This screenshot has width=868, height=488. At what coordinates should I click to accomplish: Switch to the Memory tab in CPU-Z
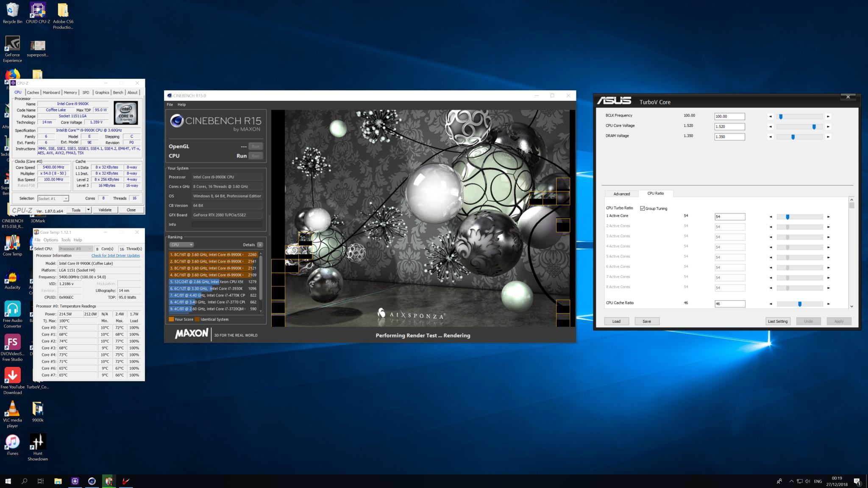coord(70,92)
